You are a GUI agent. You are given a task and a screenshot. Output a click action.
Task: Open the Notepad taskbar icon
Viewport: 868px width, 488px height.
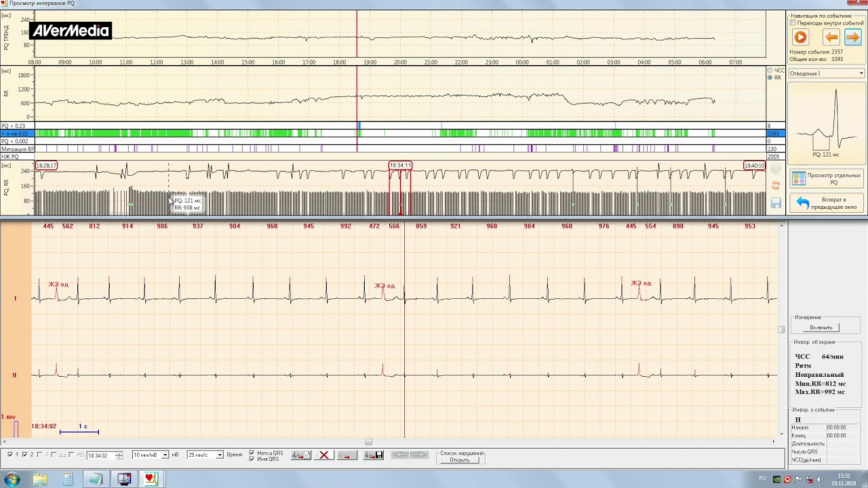(96, 479)
